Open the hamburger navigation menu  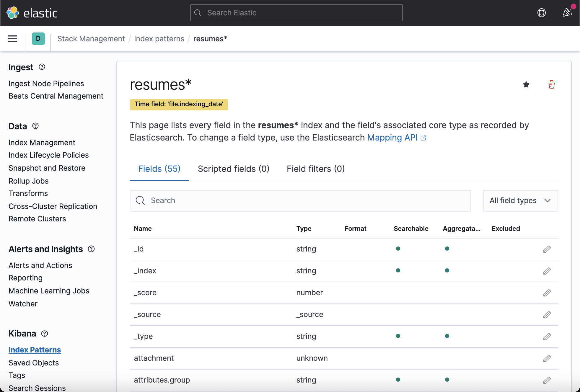[x=13, y=39]
